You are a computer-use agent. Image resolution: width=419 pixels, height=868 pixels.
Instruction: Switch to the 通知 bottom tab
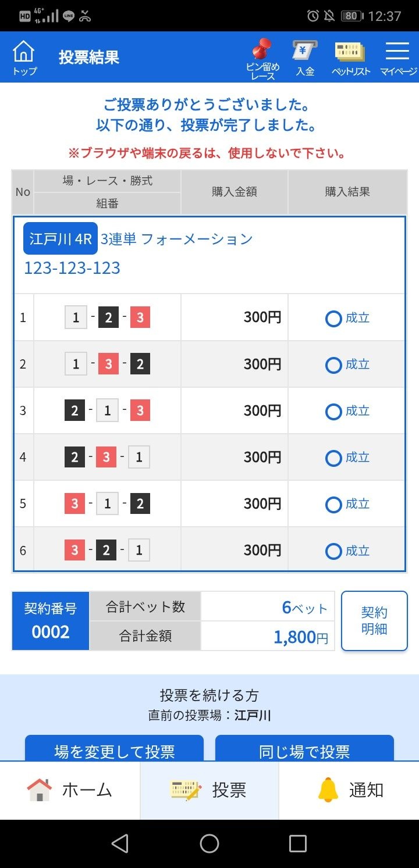click(349, 790)
